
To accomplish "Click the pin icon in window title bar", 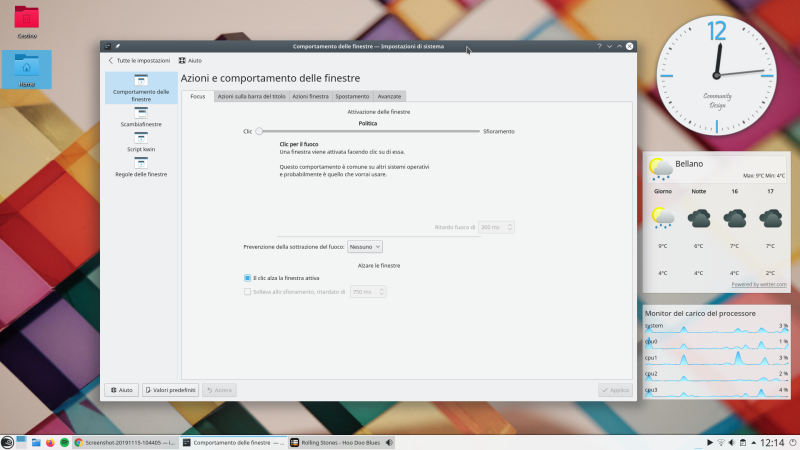I will (x=117, y=46).
